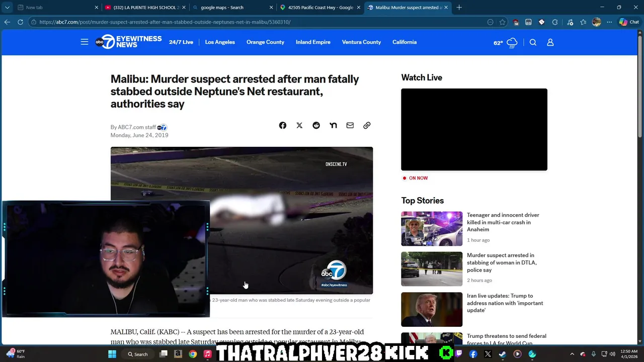Show hidden system tray icons
The image size is (644, 362).
[x=572, y=354]
